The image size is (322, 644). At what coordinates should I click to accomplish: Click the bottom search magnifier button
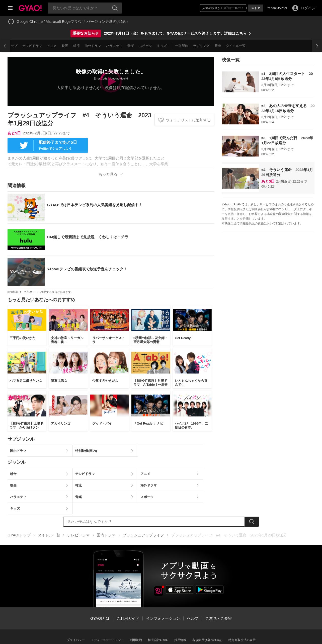252,522
